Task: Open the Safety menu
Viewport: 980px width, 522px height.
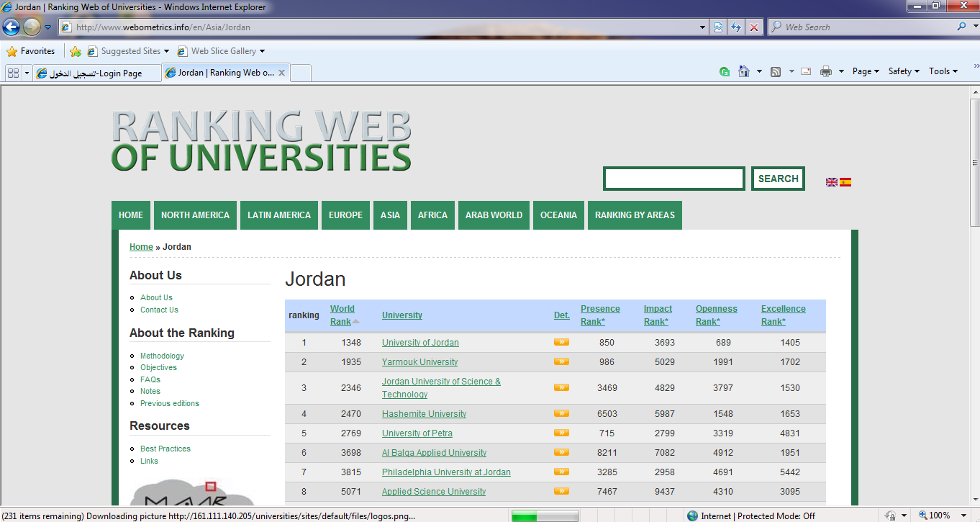Action: click(x=904, y=71)
